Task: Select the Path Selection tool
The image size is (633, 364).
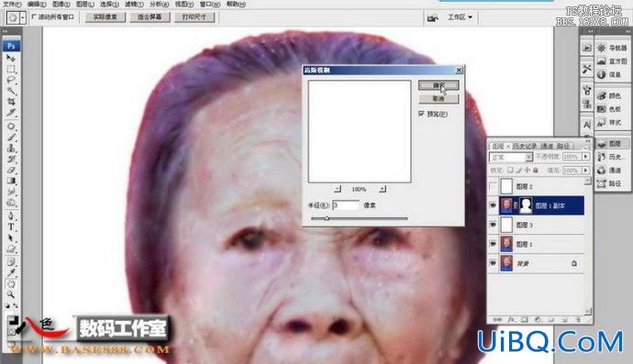Action: 11,237
